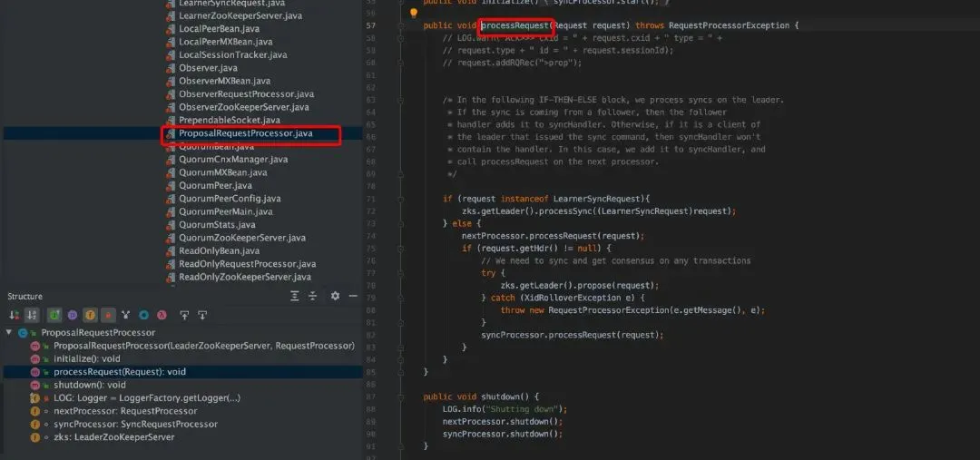Click nextProcessor.processRequest(request) on line 74
The width and height of the screenshot is (980, 460).
[551, 236]
